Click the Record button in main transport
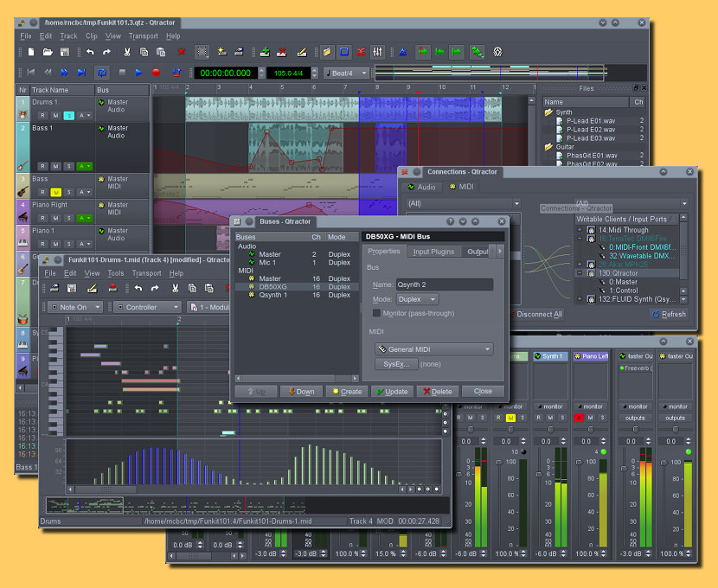Image resolution: width=718 pixels, height=588 pixels. 156,73
